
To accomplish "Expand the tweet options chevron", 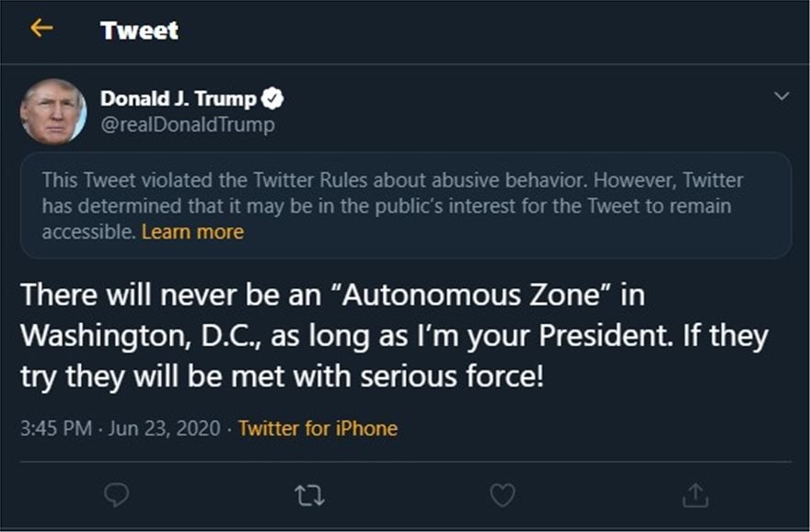I will 781,97.
